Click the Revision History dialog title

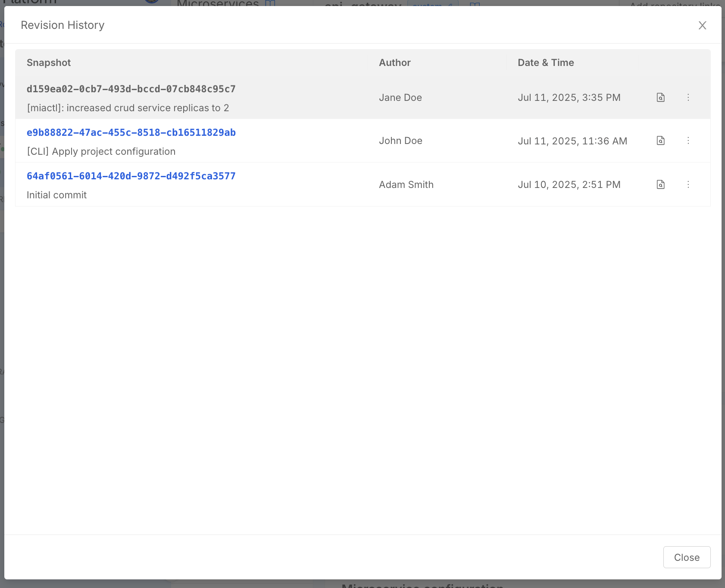[x=62, y=25]
